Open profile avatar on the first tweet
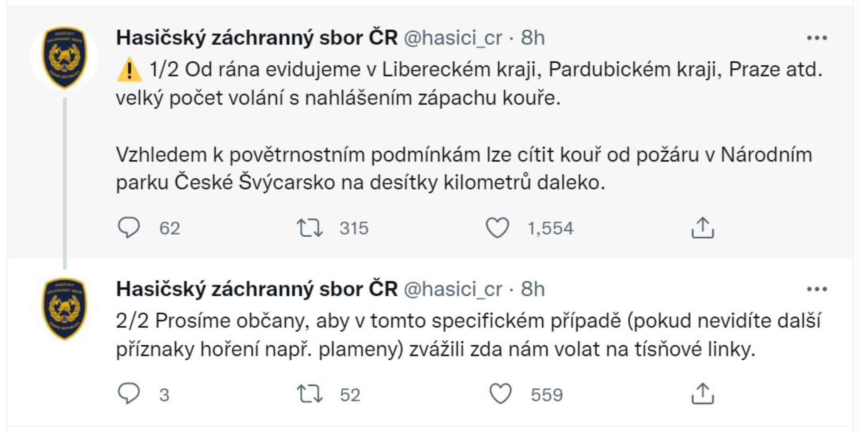 64,57
